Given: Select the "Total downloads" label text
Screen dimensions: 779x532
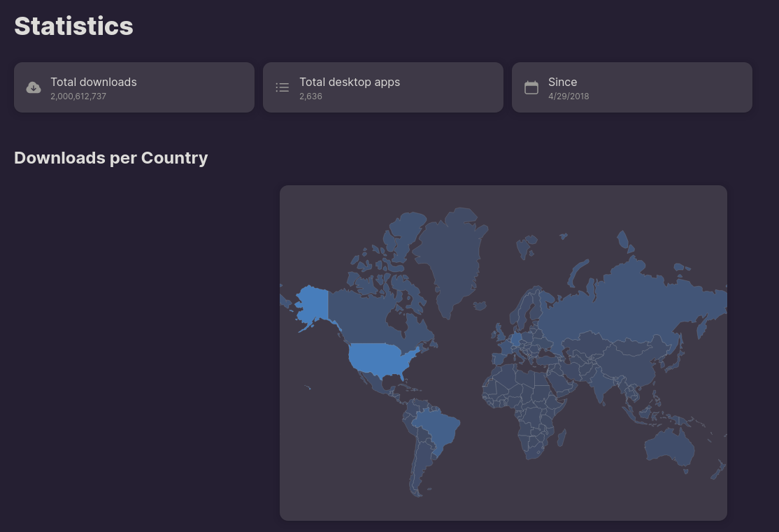Looking at the screenshot, I should point(94,82).
